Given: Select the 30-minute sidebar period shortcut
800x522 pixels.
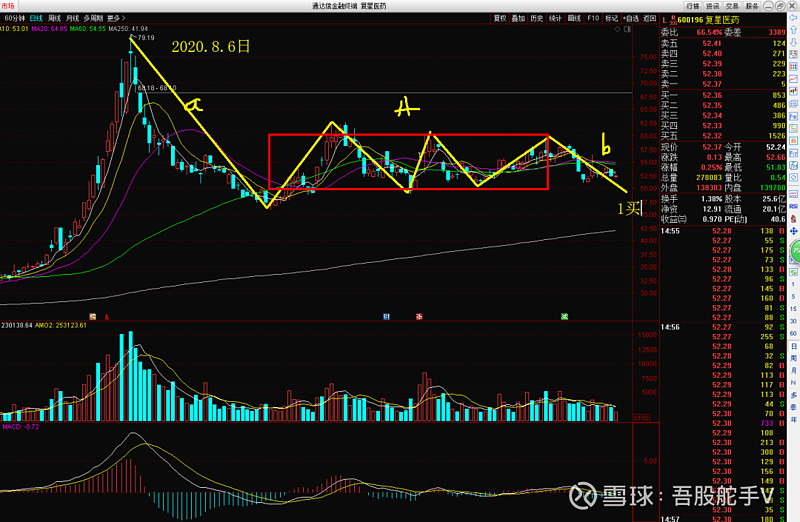Looking at the screenshot, I should click(x=793, y=321).
